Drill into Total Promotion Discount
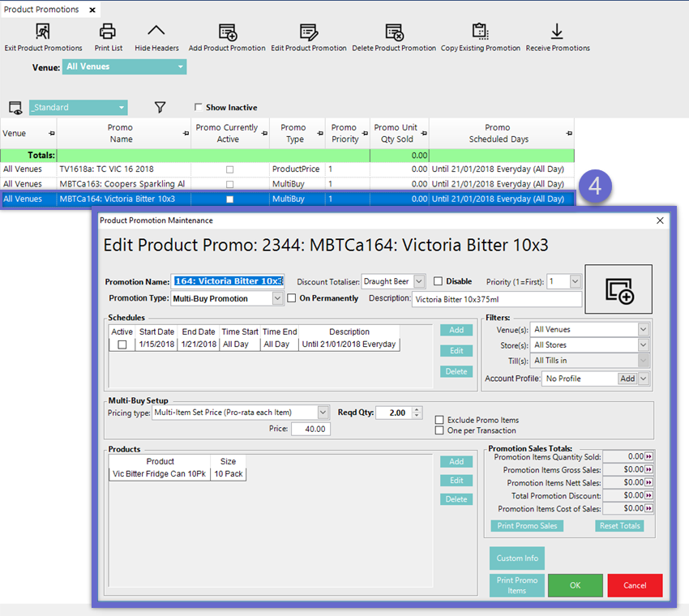This screenshot has height=616, width=689. pos(648,495)
